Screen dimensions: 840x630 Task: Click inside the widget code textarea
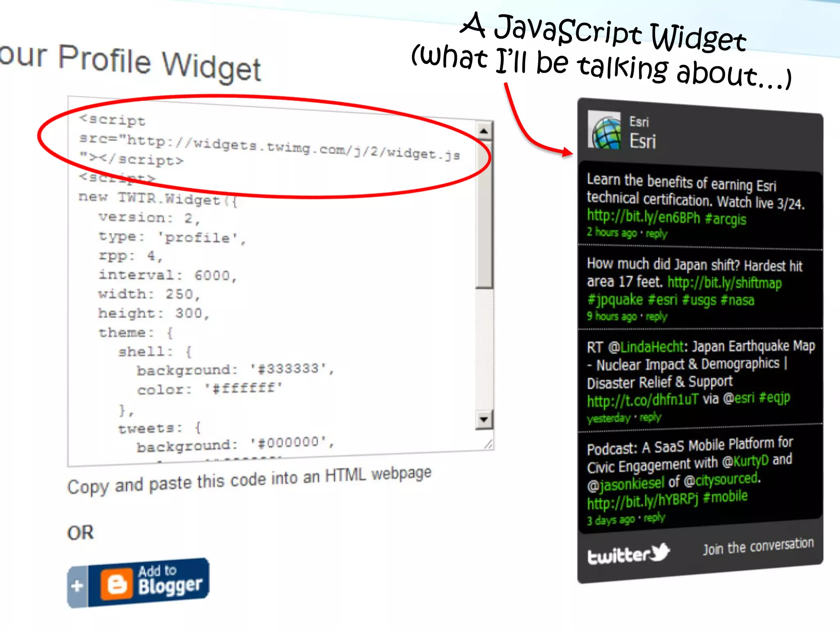(281, 281)
